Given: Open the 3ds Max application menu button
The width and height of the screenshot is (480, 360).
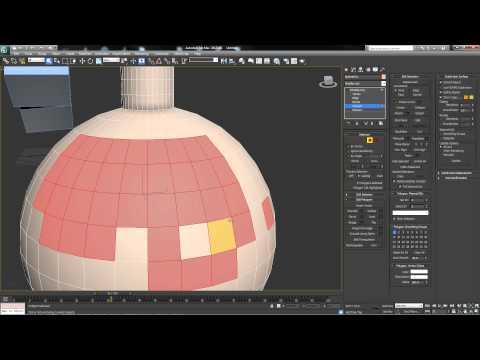Looking at the screenshot, I should (x=4, y=50).
